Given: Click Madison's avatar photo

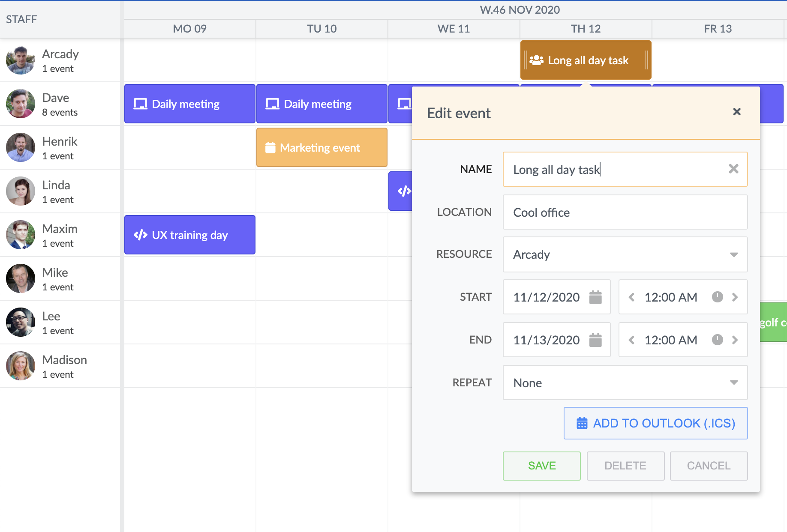Looking at the screenshot, I should pos(21,366).
